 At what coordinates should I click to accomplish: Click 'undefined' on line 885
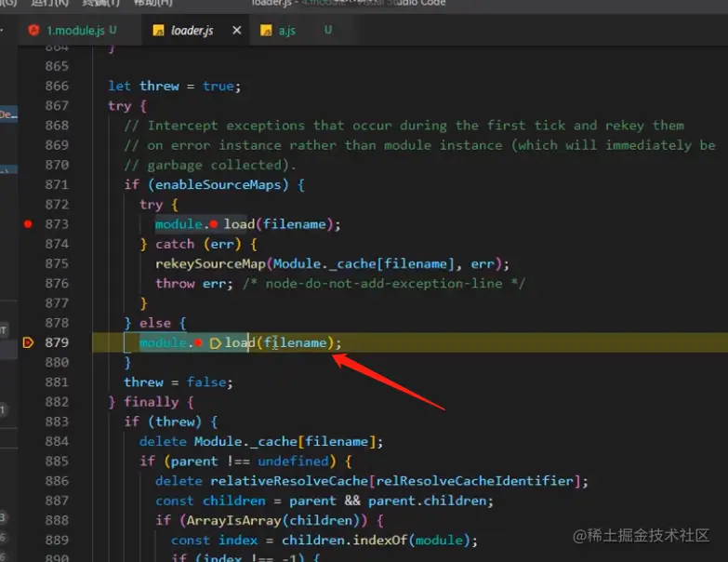(293, 462)
